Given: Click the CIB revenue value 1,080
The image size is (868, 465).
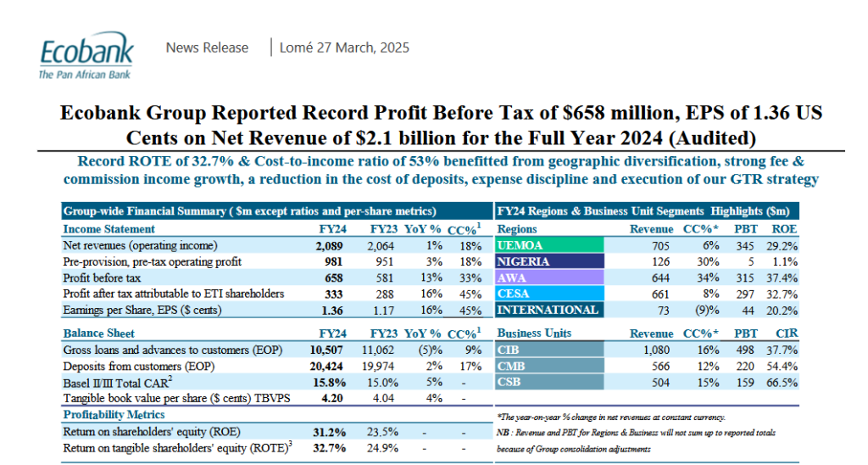Looking at the screenshot, I should [657, 350].
